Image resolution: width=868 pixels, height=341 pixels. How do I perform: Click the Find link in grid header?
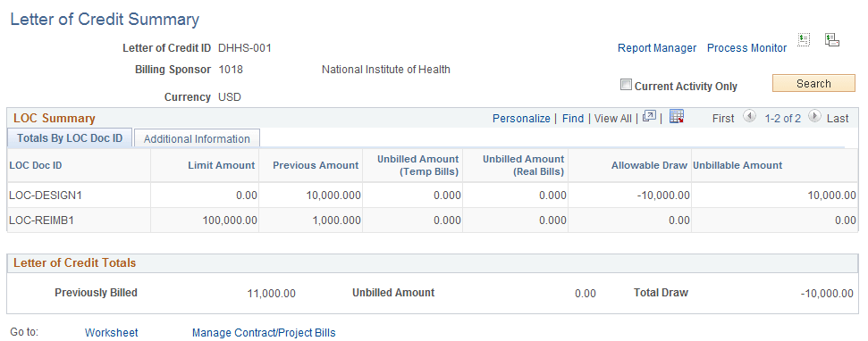click(573, 118)
